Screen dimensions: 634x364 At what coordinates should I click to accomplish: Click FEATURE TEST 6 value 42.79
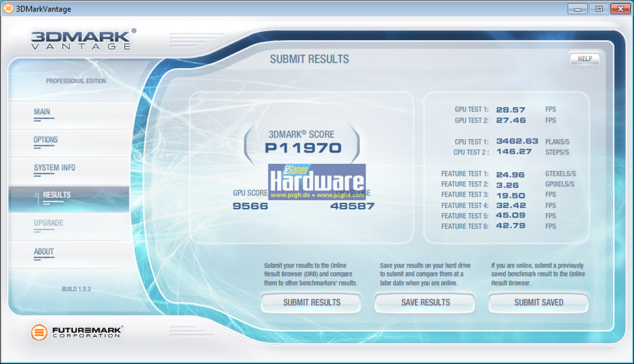pos(511,226)
